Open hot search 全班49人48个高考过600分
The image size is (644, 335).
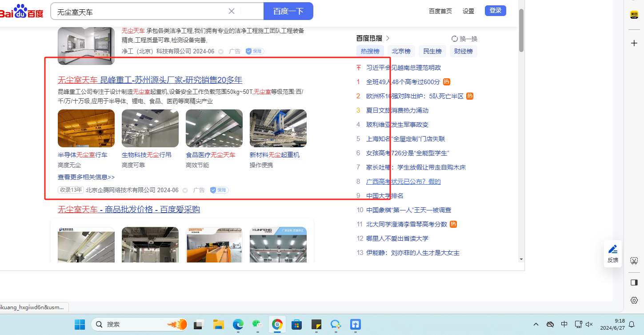pyautogui.click(x=403, y=82)
